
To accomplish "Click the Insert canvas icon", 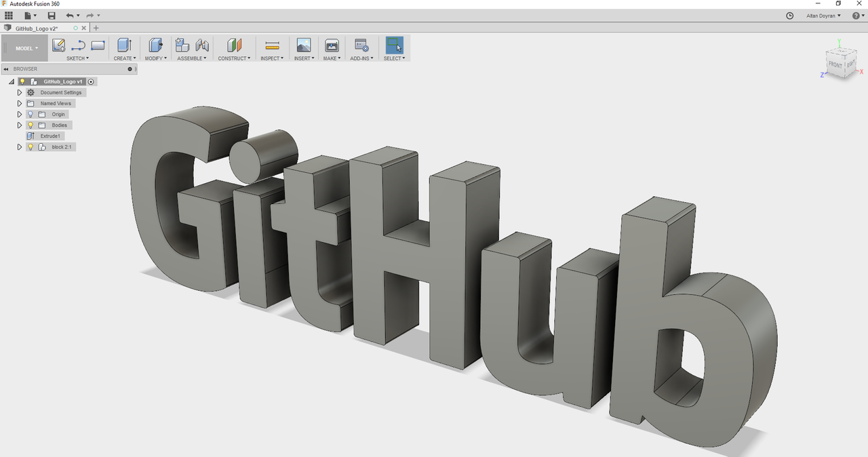I will click(304, 45).
